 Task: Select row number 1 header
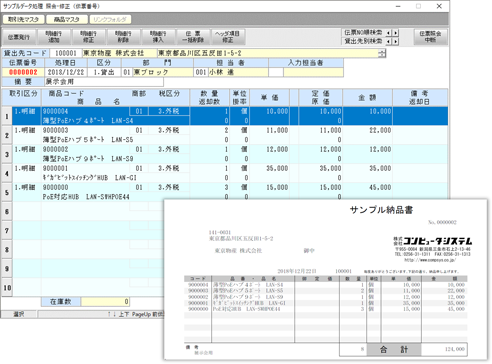(7, 116)
